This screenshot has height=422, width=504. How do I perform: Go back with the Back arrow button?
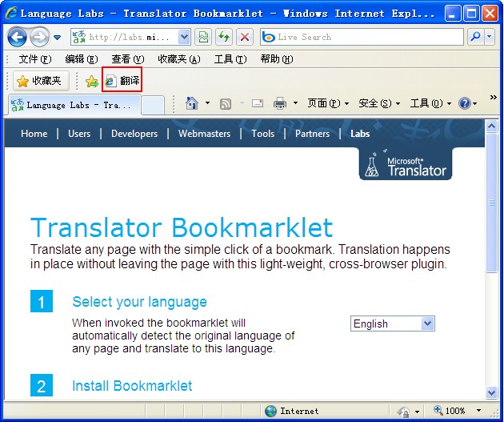pos(17,37)
